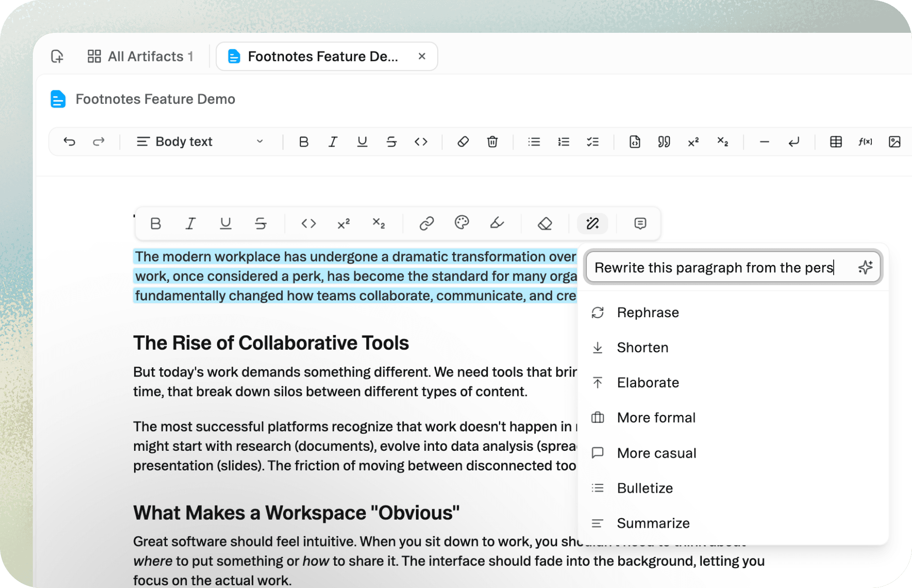Screen dimensions: 912x588
Task: Add a comment via floating toolbar icon
Action: pyautogui.click(x=640, y=223)
